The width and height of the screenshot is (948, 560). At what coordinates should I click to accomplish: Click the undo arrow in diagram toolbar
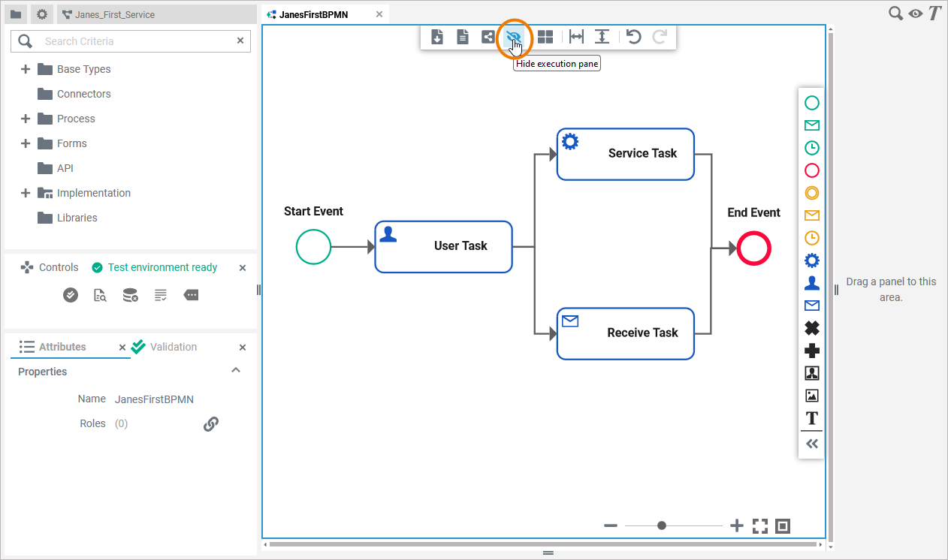(x=634, y=37)
